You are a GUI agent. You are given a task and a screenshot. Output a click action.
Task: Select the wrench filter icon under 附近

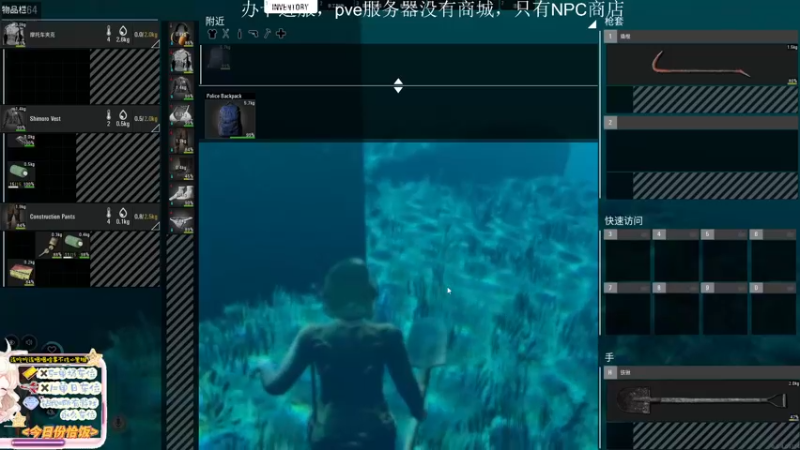pos(267,34)
